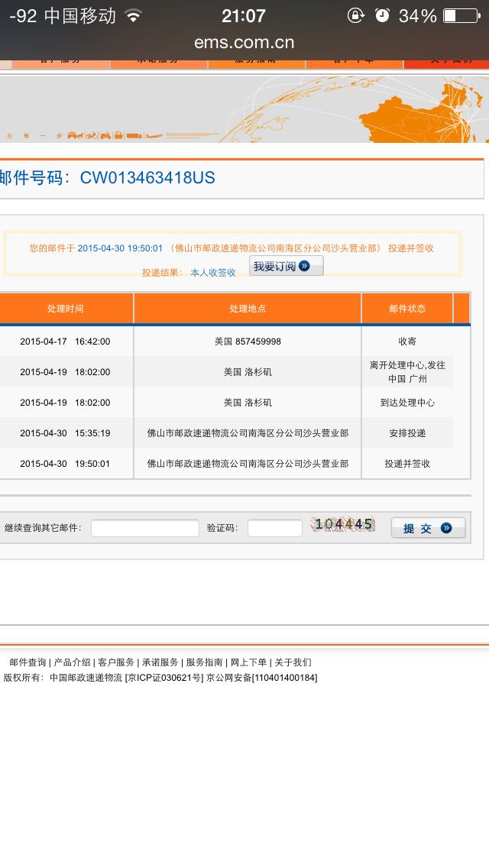Select the 2015-04-30 19:50:01 table time cell
489x868 pixels.
pyautogui.click(x=66, y=463)
